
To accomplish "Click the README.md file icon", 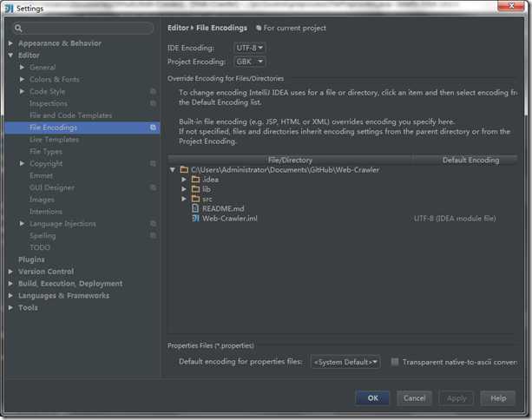I will point(195,208).
